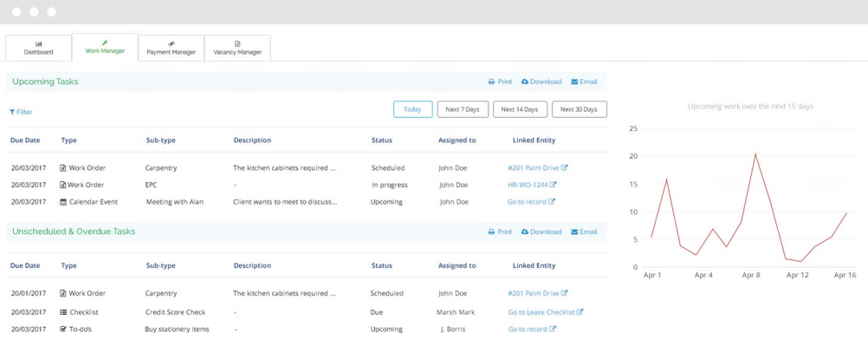868x345 pixels.
Task: Click the Email envelope icon in Upcoming Tasks
Action: click(574, 82)
